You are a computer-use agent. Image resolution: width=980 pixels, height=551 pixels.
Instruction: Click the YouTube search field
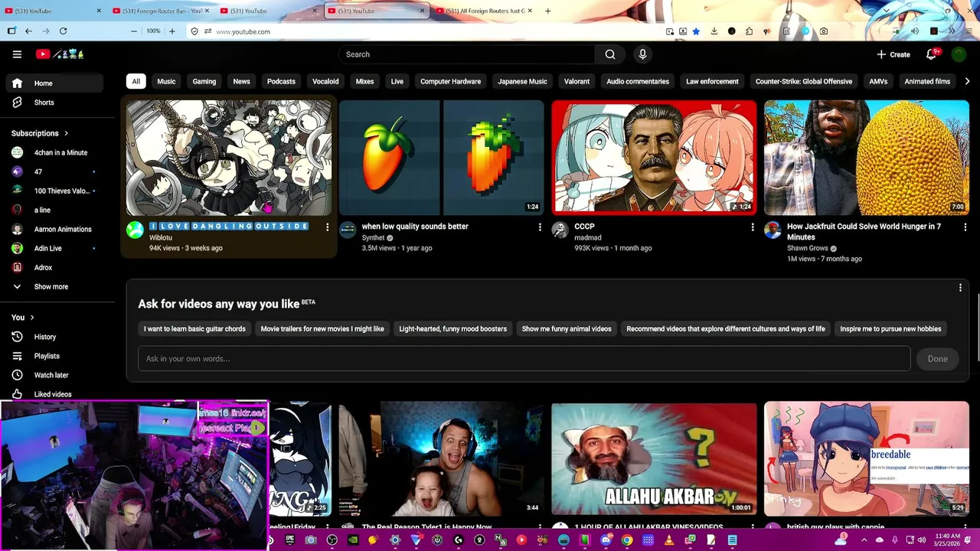click(467, 54)
